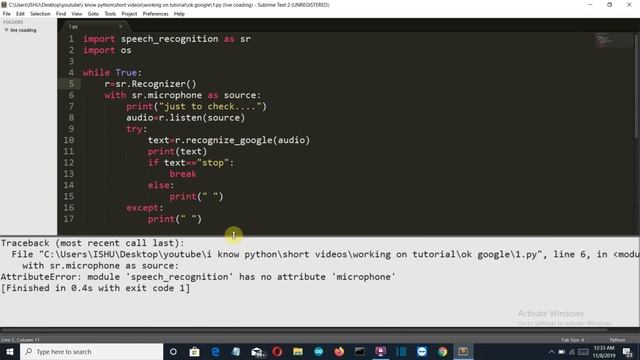Image resolution: width=640 pixels, height=360 pixels.
Task: Click the string "just to check...."
Action: point(210,107)
